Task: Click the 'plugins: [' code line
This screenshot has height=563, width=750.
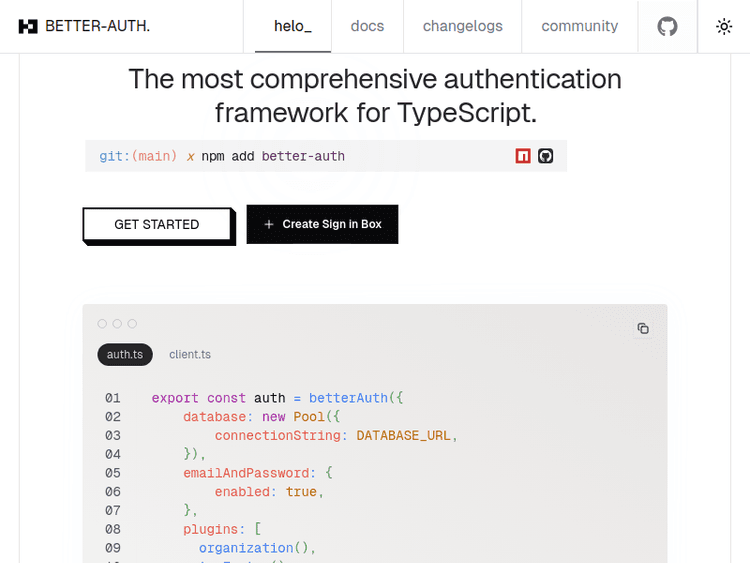Action: (222, 529)
